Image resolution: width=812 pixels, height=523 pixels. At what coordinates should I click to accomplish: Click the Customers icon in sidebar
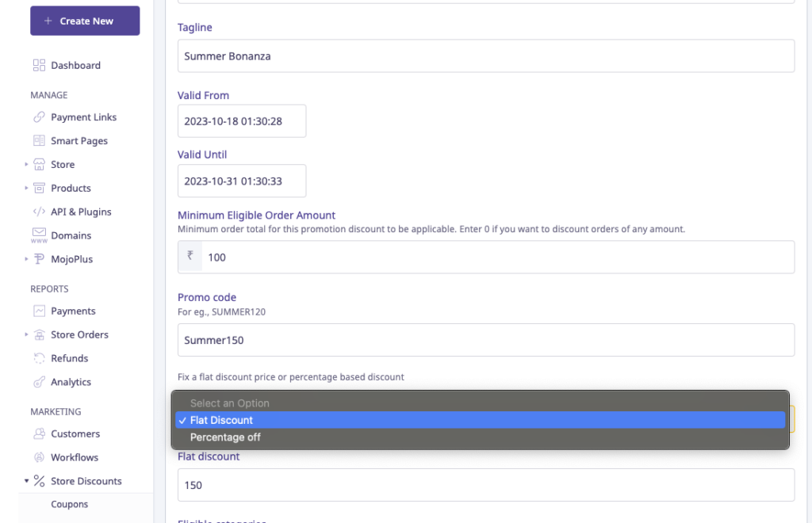pyautogui.click(x=39, y=433)
